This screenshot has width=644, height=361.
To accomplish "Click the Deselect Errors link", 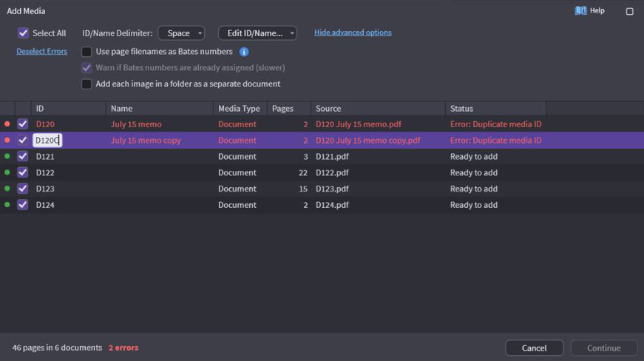I will [x=42, y=51].
